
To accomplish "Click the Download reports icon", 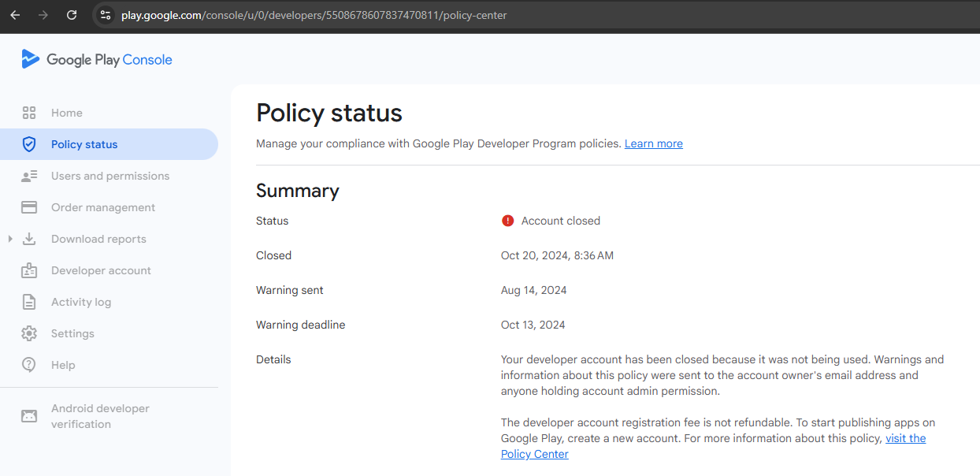I will pyautogui.click(x=29, y=239).
